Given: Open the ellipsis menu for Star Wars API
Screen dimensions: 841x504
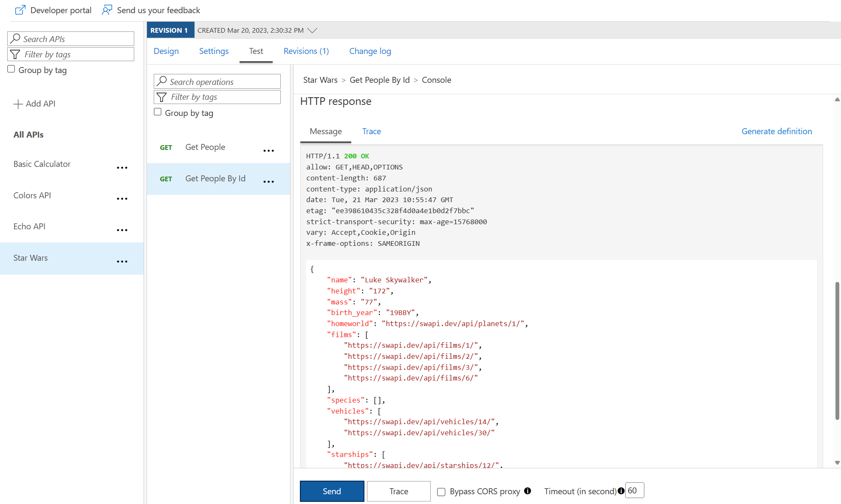Looking at the screenshot, I should click(122, 261).
